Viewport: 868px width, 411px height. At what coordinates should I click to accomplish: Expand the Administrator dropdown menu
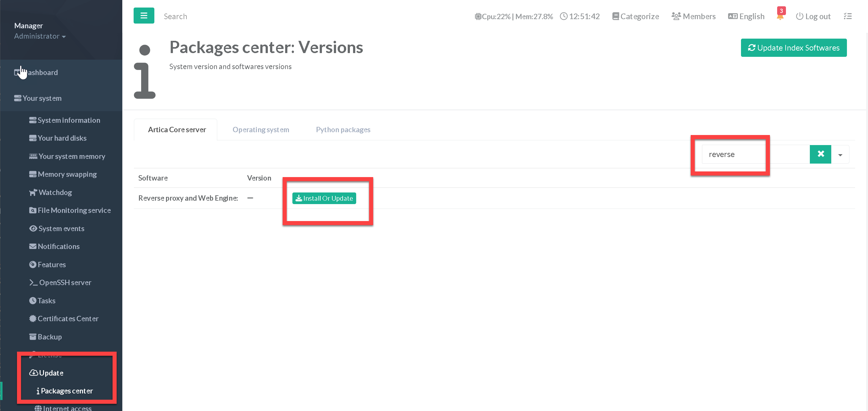tap(40, 36)
